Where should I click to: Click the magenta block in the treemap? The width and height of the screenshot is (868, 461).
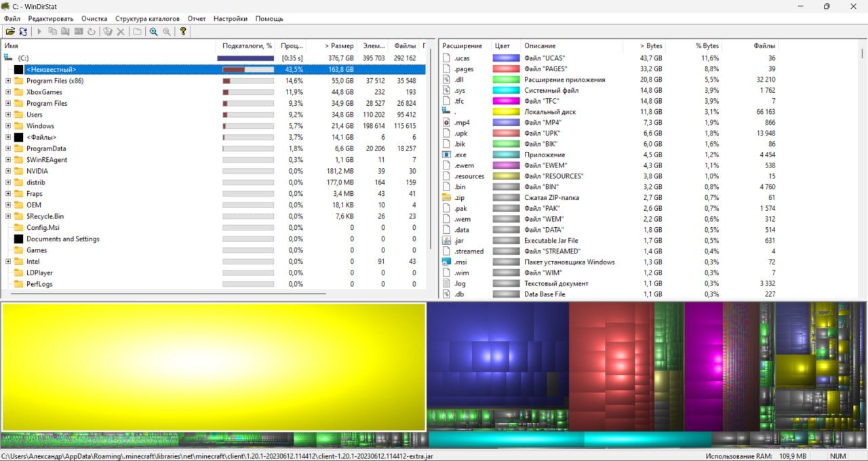(x=703, y=367)
